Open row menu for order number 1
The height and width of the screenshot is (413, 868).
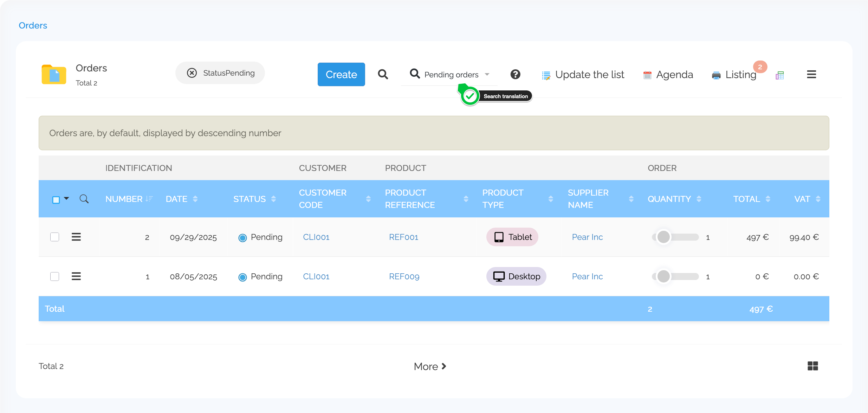76,276
